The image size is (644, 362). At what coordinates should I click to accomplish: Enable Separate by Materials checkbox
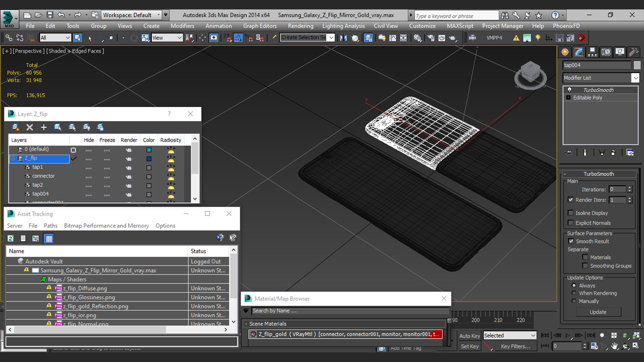tap(585, 257)
